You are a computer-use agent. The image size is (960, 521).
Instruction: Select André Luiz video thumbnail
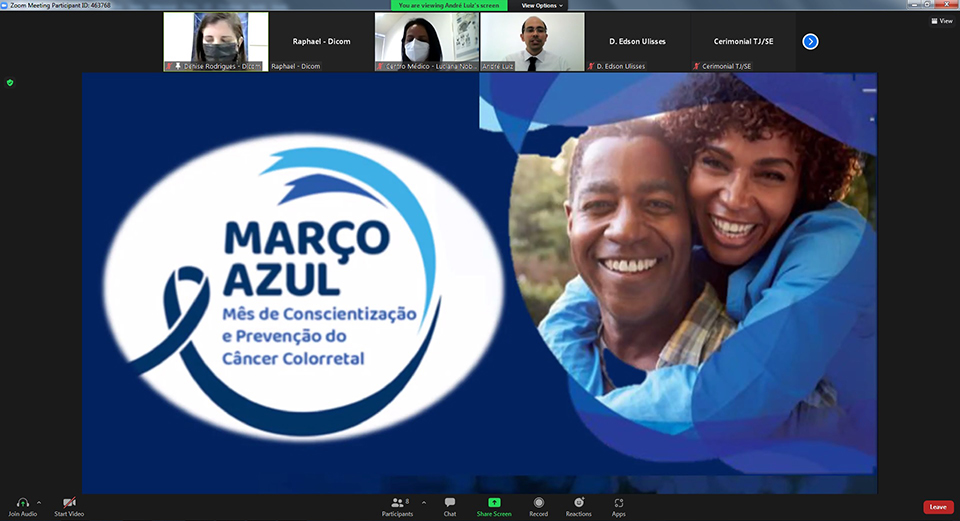pos(532,41)
